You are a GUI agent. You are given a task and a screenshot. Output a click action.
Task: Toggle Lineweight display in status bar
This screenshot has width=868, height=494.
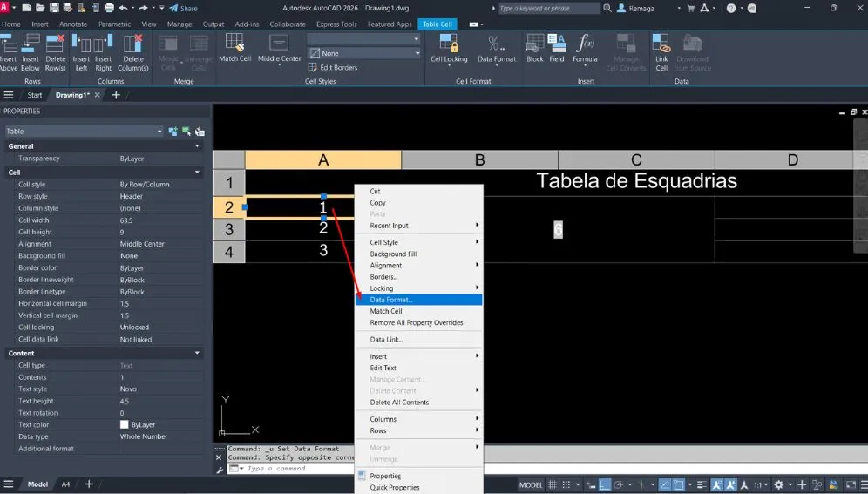point(702,484)
